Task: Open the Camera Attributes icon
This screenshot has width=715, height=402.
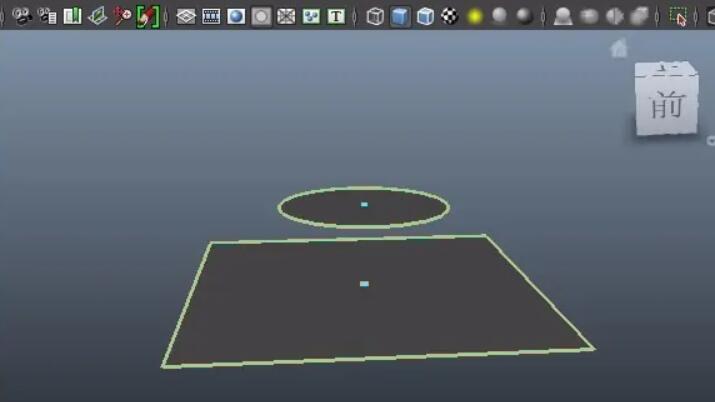Action: (x=47, y=16)
